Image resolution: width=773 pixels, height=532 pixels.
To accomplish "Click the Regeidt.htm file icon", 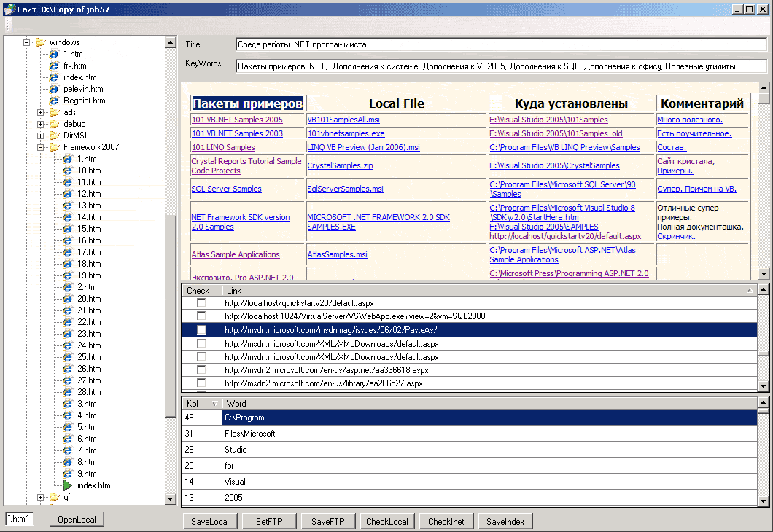I will [54, 101].
